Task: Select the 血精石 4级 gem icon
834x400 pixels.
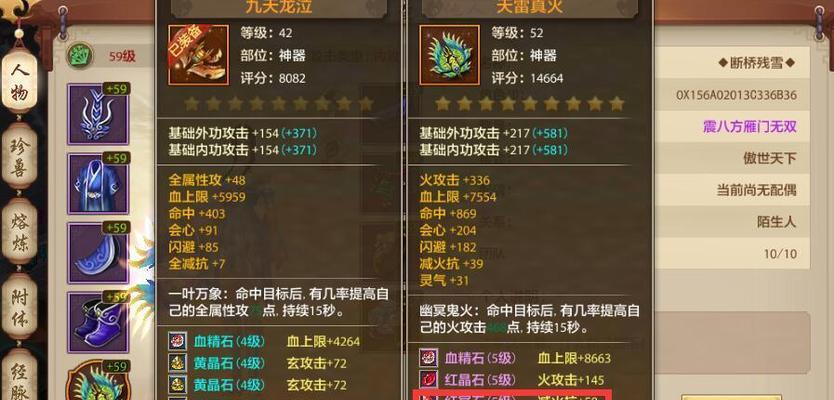Action: pos(177,341)
